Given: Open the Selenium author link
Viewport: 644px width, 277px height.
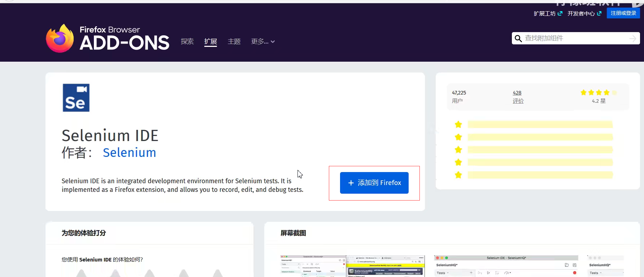Looking at the screenshot, I should click(x=129, y=153).
